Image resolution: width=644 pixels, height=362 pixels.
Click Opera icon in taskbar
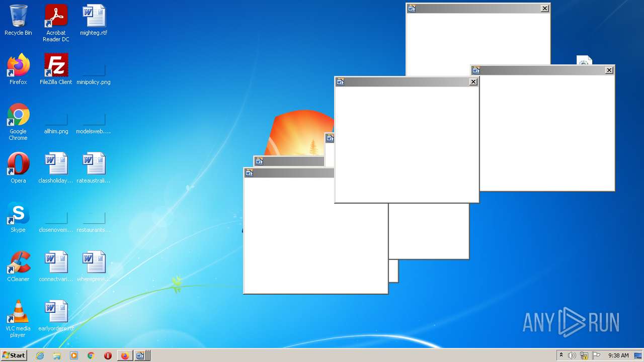point(108,355)
